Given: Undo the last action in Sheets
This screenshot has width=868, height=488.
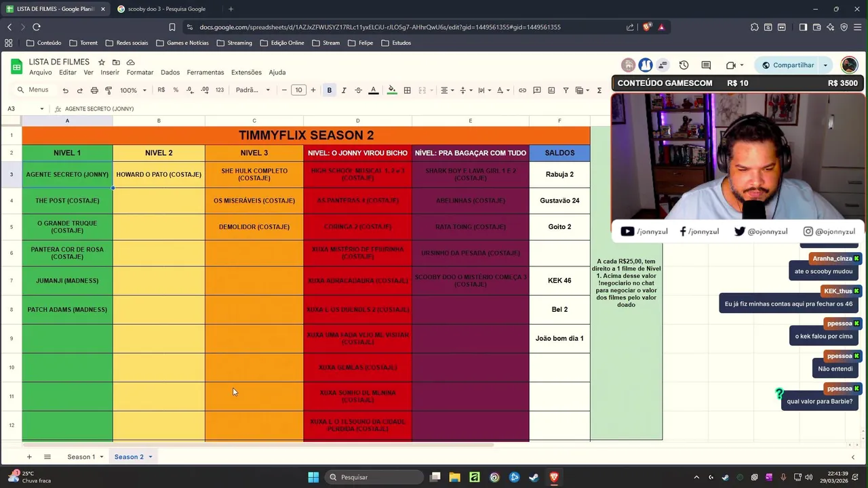Looking at the screenshot, I should (65, 90).
